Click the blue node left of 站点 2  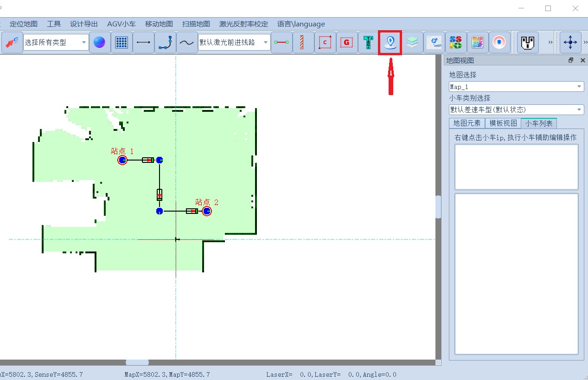[160, 211]
